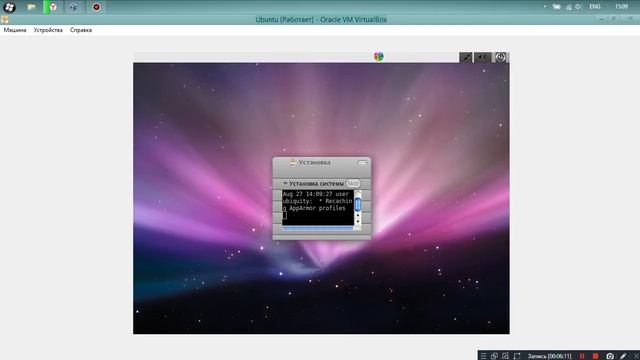Screen dimensions: 640x360
Task: Click the colorful logo in guest top panel
Action: [x=379, y=56]
